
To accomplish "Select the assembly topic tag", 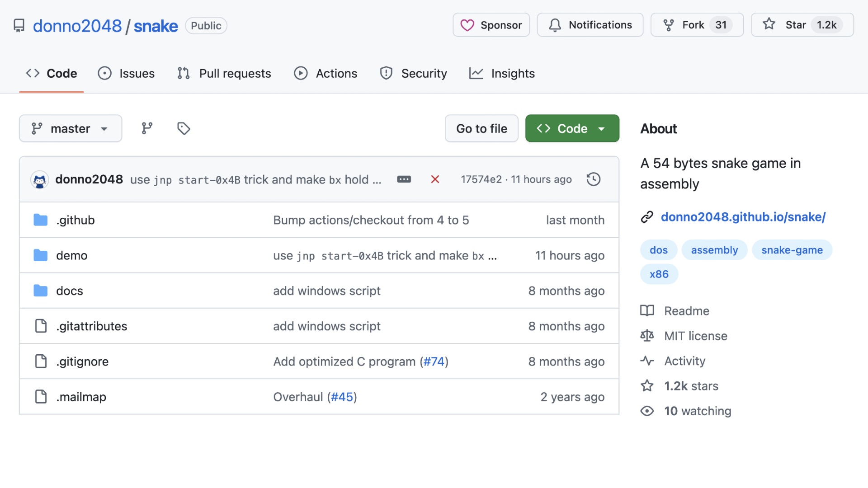I will (714, 250).
